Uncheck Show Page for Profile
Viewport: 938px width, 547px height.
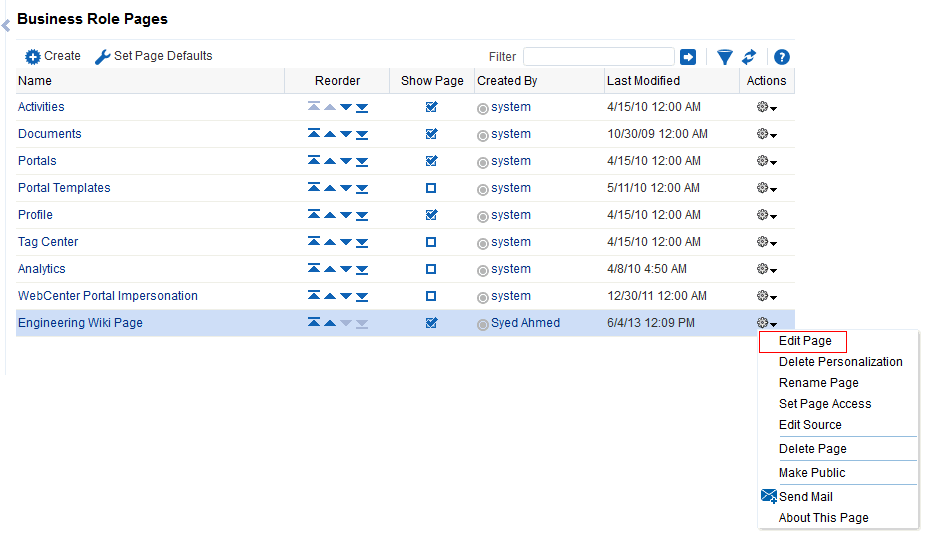(x=431, y=215)
